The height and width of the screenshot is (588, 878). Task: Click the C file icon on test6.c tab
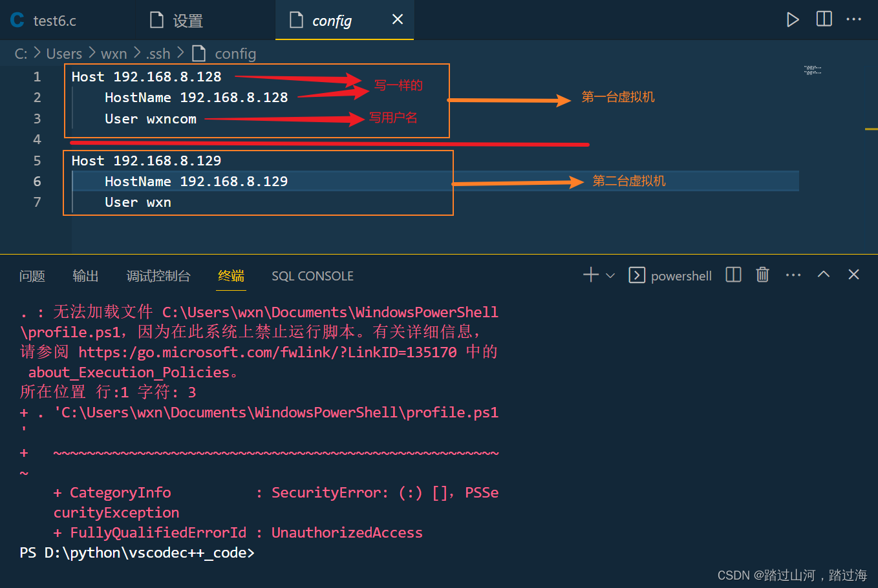pyautogui.click(x=17, y=20)
